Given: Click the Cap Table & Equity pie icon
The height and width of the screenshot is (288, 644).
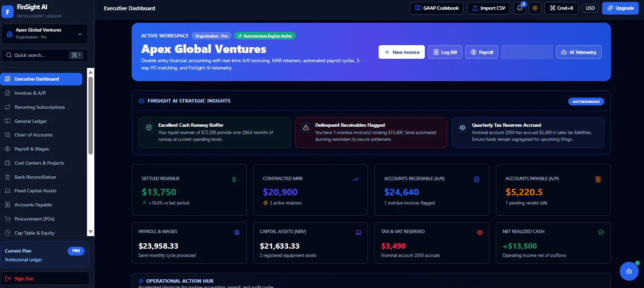Looking at the screenshot, I should click(7, 233).
